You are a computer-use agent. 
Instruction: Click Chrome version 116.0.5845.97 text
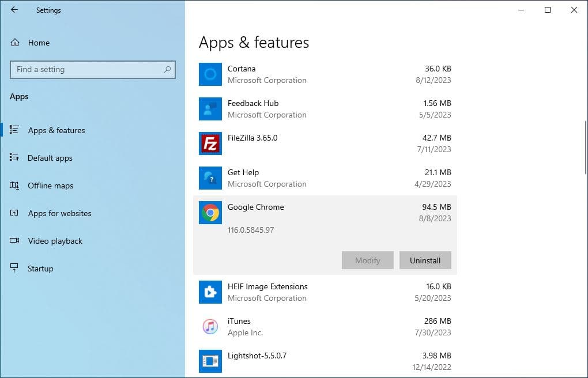point(251,230)
